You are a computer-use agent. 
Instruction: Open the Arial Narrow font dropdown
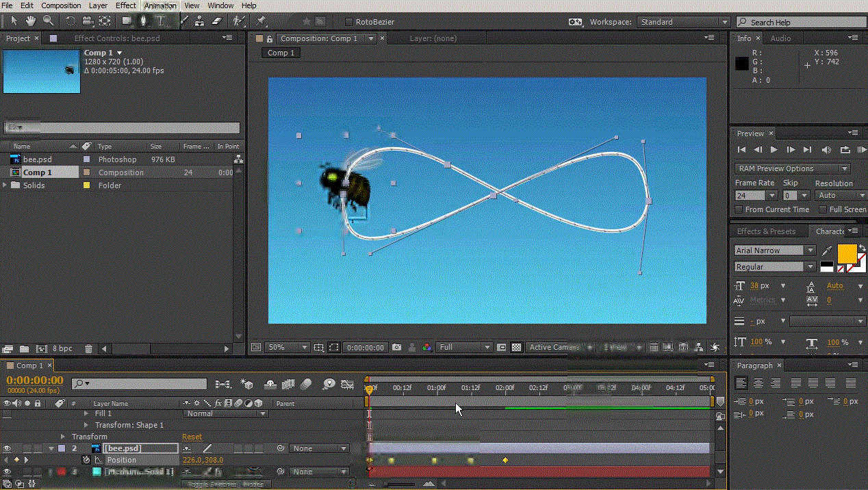[x=775, y=250]
